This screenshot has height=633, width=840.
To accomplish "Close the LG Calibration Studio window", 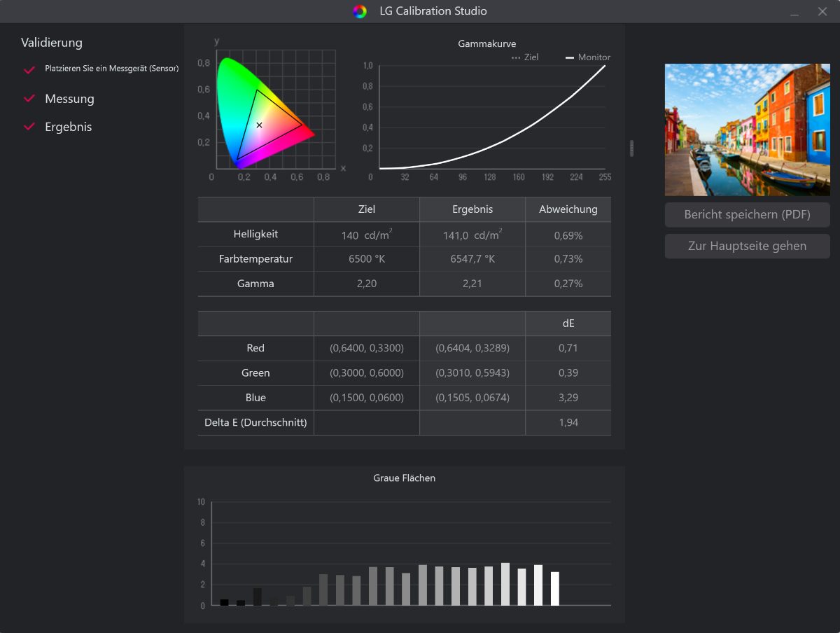I will click(822, 12).
